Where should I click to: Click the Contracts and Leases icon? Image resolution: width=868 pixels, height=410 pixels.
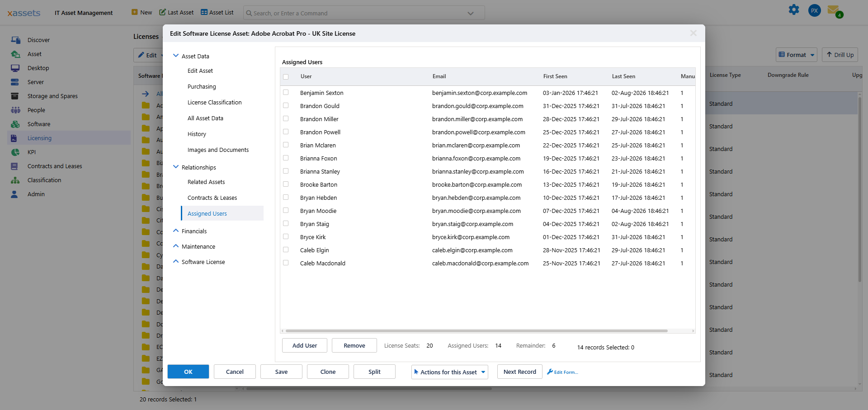pyautogui.click(x=14, y=166)
